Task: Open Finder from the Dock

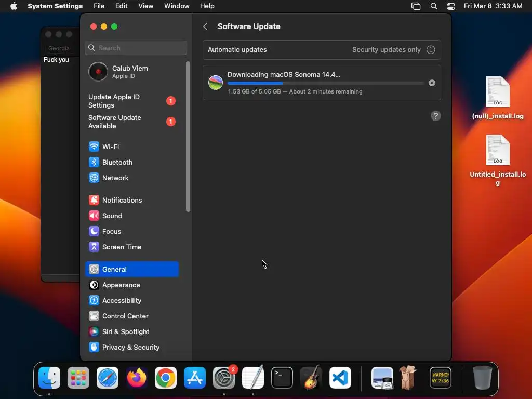Action: 49,378
